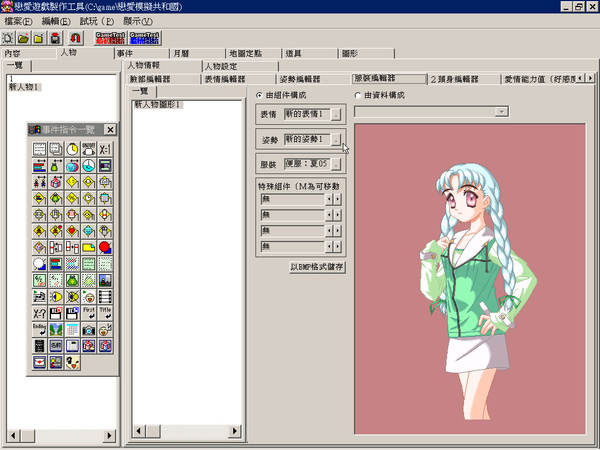Select 新人物圖形1 in the graphics list
This screenshot has width=600, height=450.
coord(157,104)
